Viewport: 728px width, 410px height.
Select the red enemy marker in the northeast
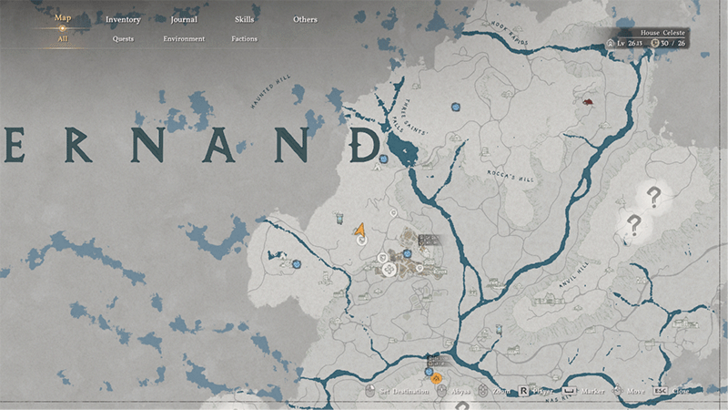(587, 102)
